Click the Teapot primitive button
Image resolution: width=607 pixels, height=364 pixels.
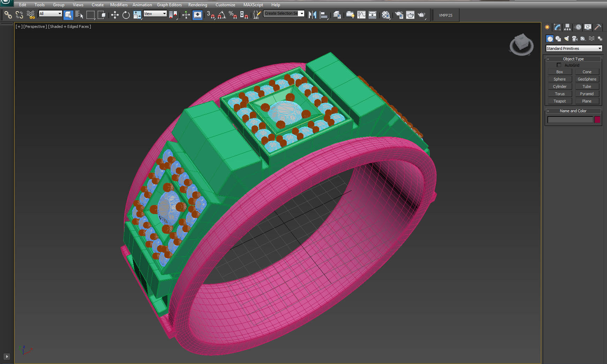click(560, 101)
